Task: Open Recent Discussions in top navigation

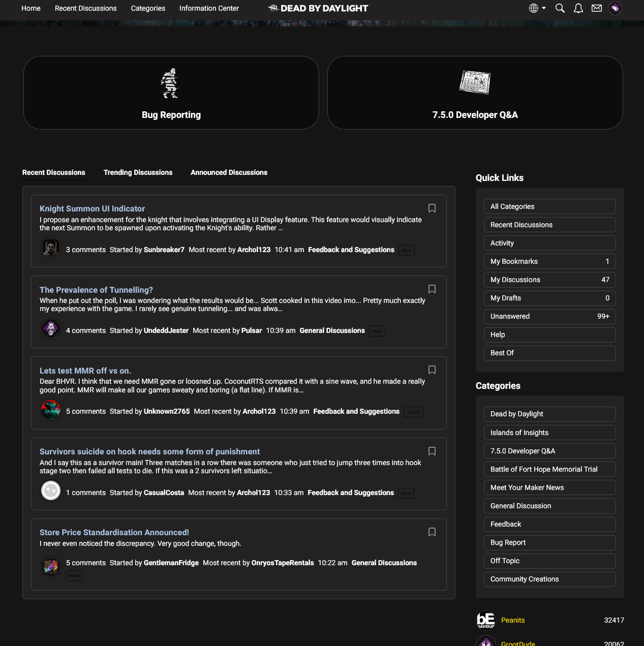Action: tap(86, 8)
